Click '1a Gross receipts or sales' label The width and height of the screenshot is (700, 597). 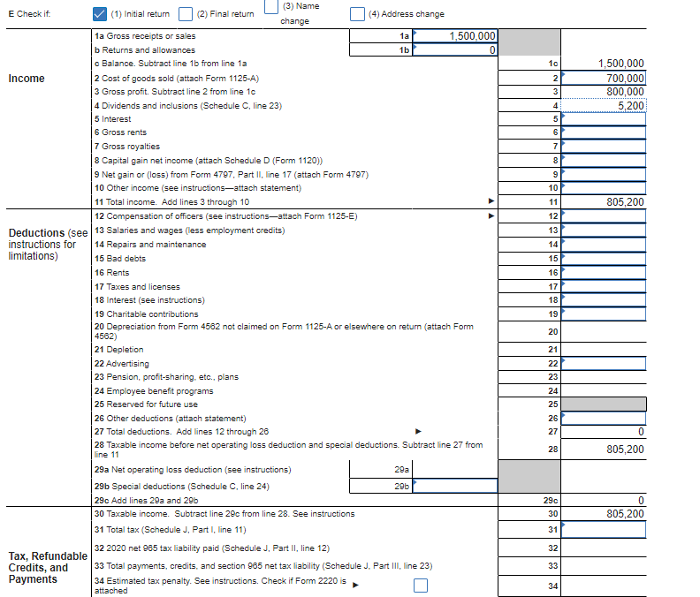(145, 36)
